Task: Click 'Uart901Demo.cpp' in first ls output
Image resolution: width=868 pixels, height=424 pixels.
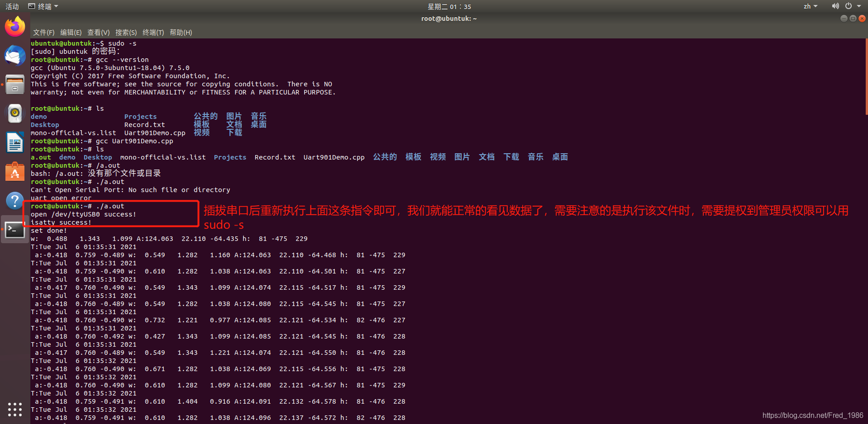Action: click(x=155, y=133)
